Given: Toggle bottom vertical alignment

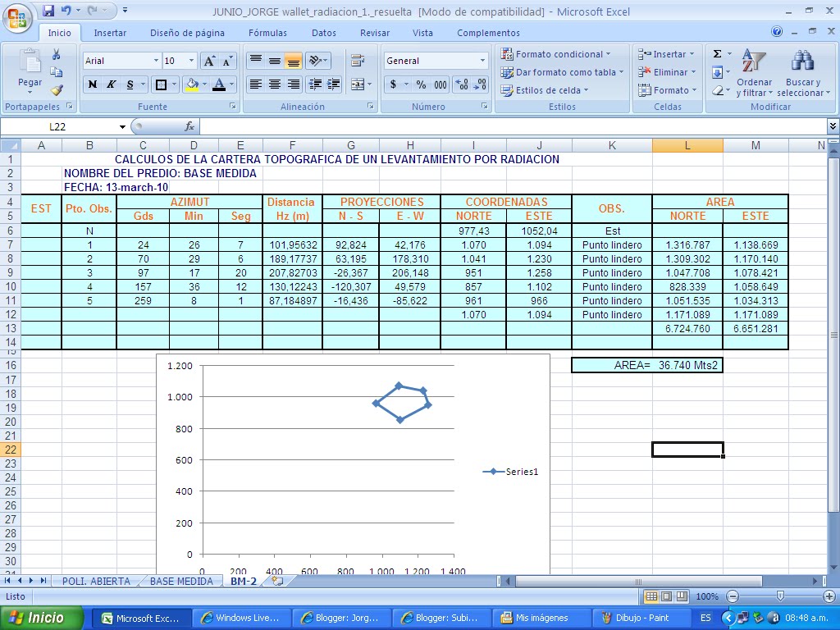Looking at the screenshot, I should click(x=293, y=61).
